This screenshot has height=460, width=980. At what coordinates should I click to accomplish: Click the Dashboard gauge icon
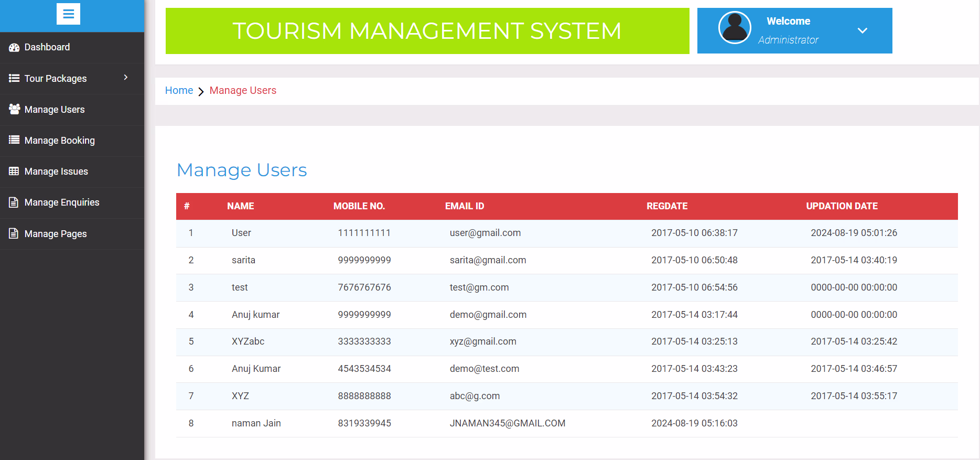(14, 47)
